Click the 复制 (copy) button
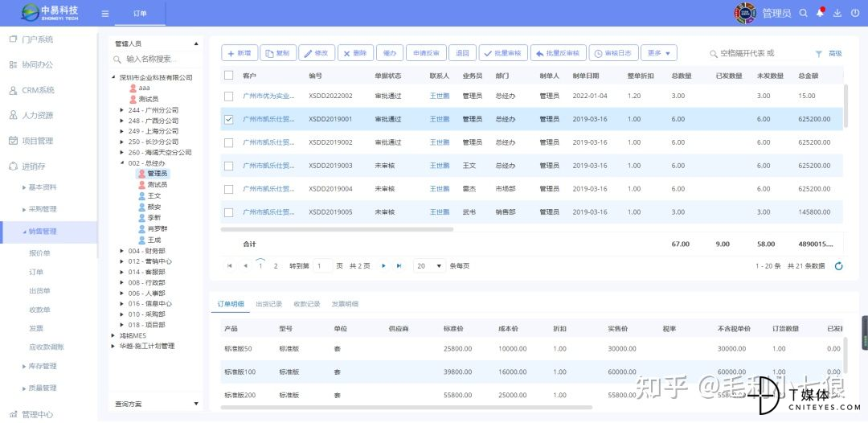868x423 pixels. [278, 53]
